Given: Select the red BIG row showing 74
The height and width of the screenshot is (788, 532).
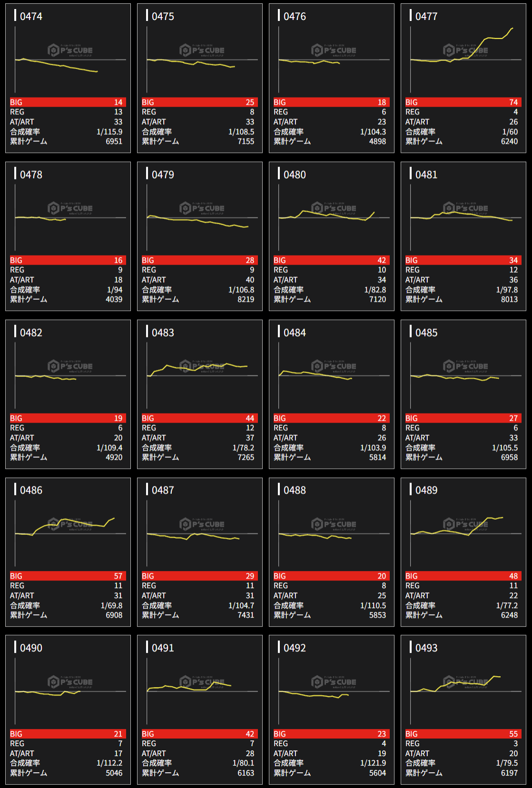Looking at the screenshot, I should [463, 102].
